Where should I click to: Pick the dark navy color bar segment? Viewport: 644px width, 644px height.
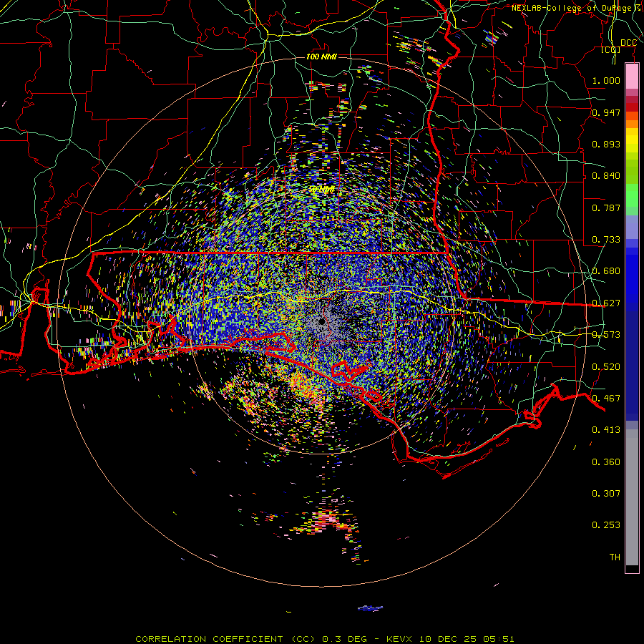(632, 366)
